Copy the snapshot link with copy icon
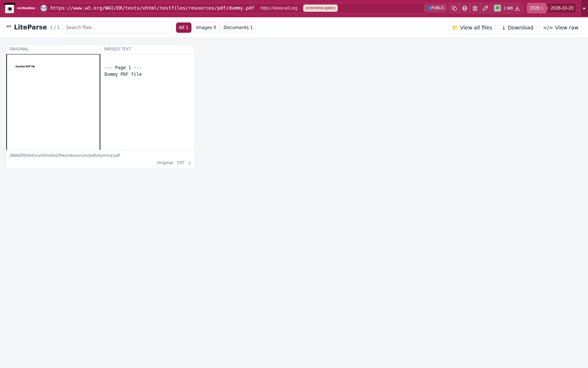The image size is (588, 368). coord(454,8)
